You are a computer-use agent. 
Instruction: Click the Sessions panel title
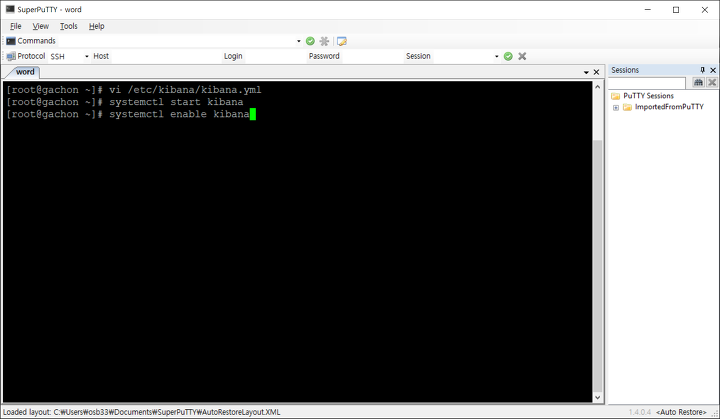coord(625,70)
